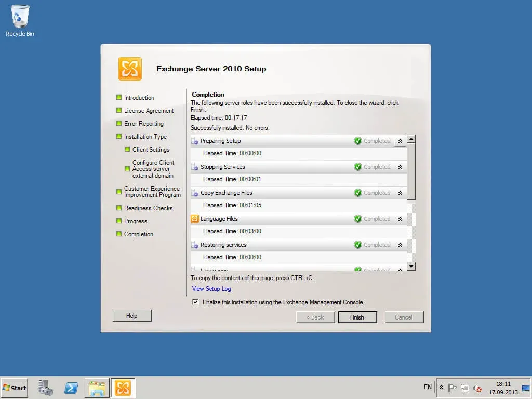The height and width of the screenshot is (399, 532).
Task: Click green check beside Copy Exchange Files Completed
Action: [x=357, y=193]
